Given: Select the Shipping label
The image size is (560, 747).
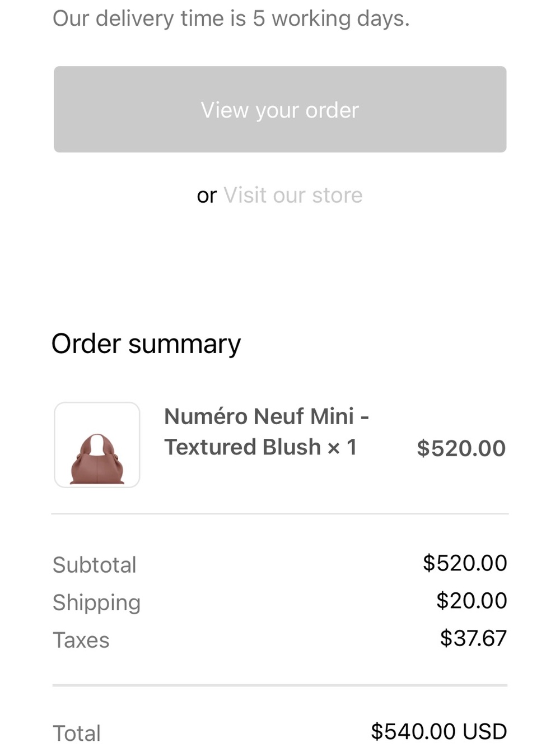Looking at the screenshot, I should 96,603.
